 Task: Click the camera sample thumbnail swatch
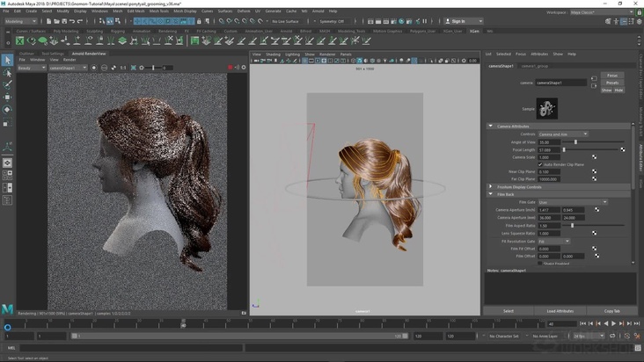(546, 108)
